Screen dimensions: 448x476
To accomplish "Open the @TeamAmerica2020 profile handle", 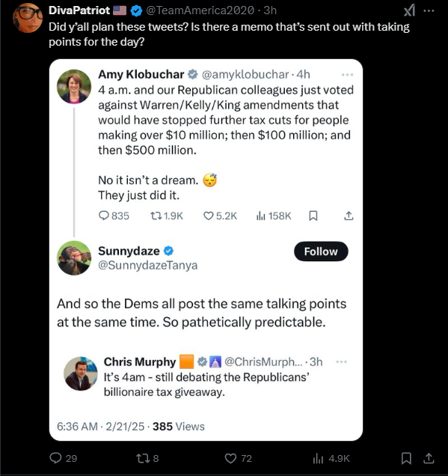I will pos(200,10).
